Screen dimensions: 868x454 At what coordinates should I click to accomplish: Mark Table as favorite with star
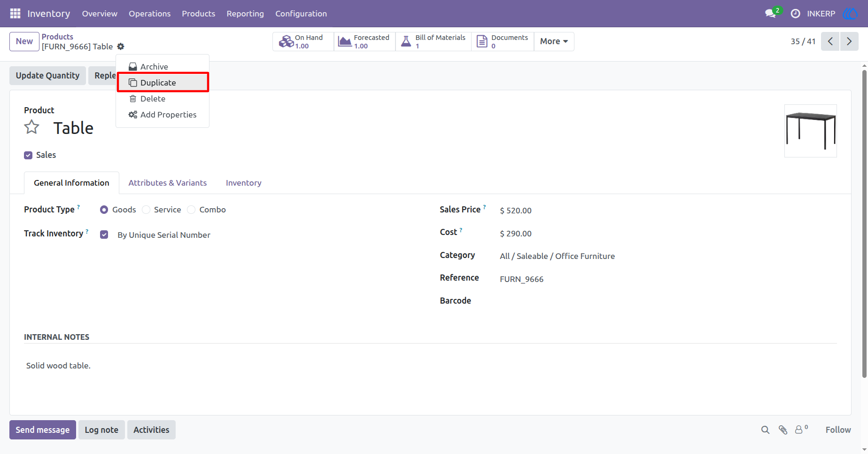pyautogui.click(x=31, y=127)
